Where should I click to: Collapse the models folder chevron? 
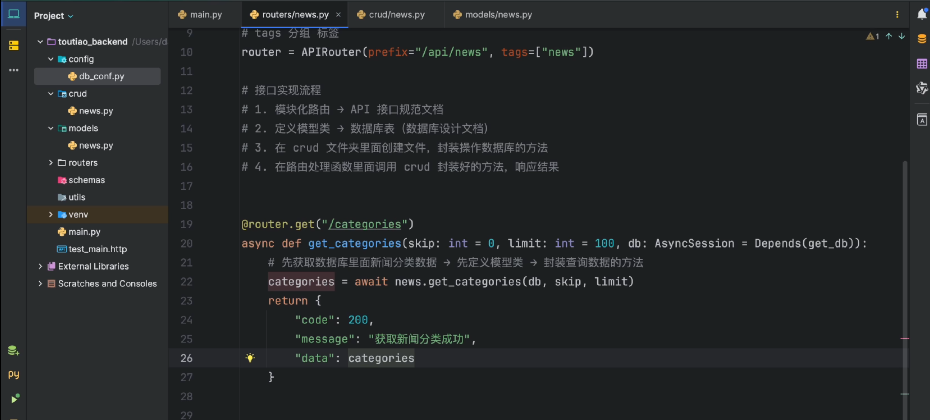point(51,128)
